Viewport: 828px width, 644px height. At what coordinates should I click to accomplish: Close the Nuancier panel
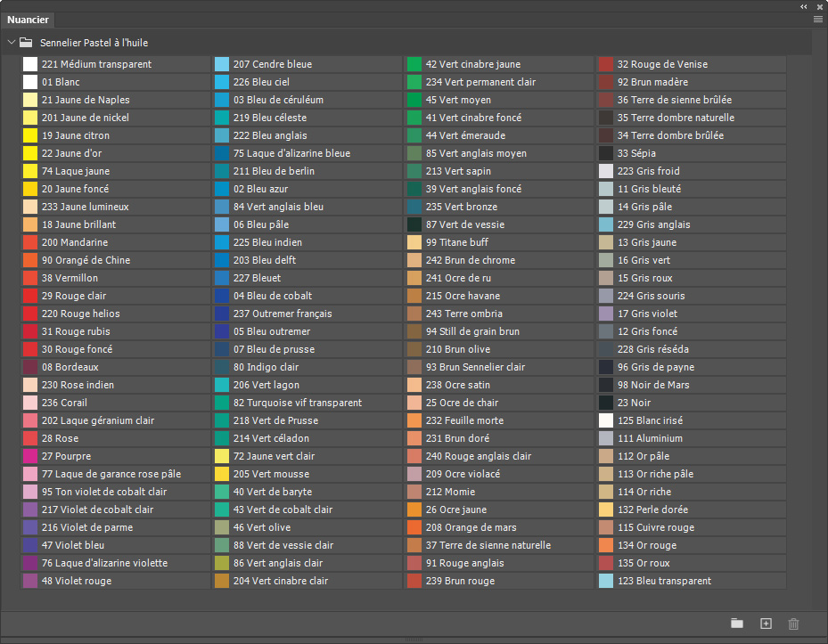click(820, 6)
